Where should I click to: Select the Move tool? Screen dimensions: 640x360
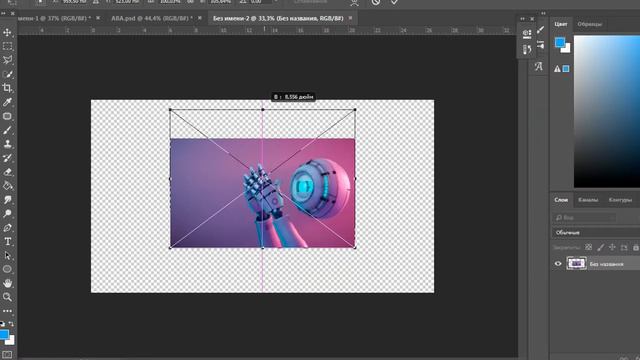click(7, 32)
